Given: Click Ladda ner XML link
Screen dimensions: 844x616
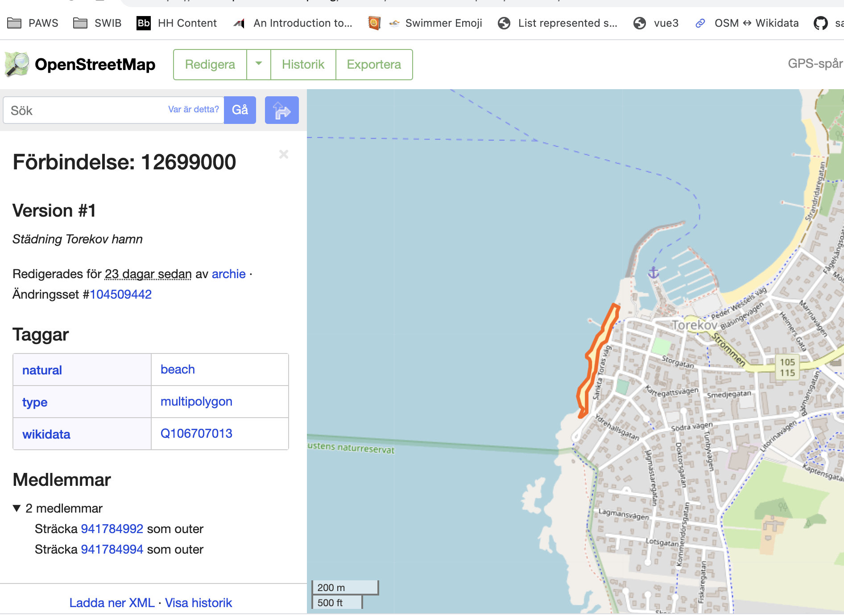Looking at the screenshot, I should tap(112, 603).
